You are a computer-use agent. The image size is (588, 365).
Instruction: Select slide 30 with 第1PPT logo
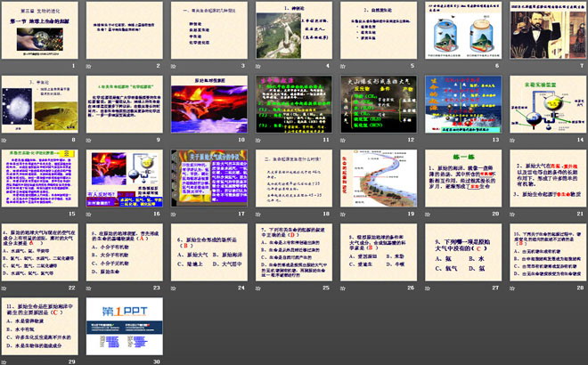pyautogui.click(x=125, y=327)
